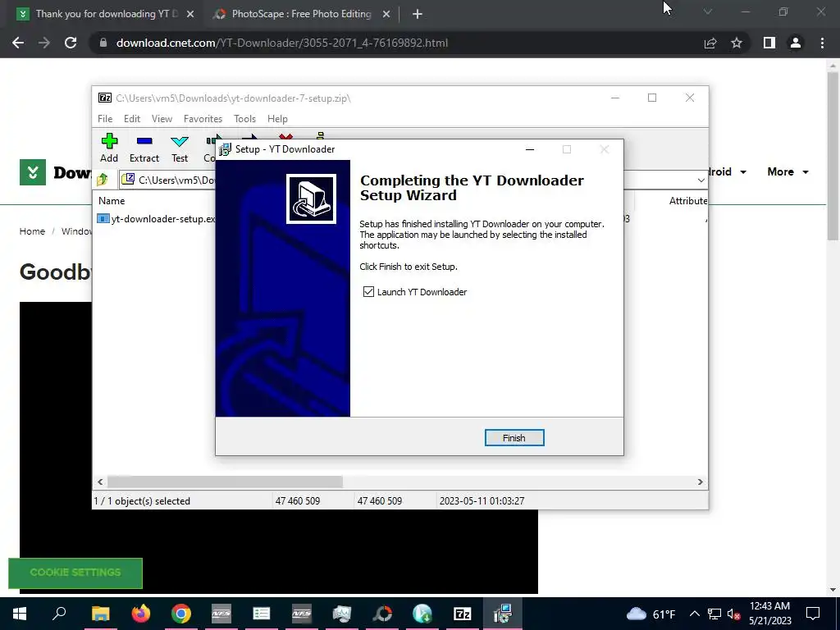This screenshot has height=630, width=840.
Task: Click the muted volume tray icon
Action: click(x=733, y=614)
